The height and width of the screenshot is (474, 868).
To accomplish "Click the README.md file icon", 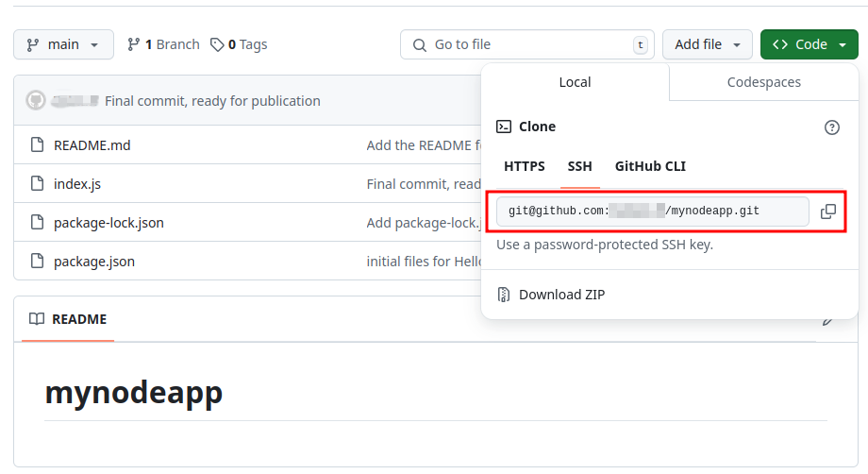I will click(37, 145).
